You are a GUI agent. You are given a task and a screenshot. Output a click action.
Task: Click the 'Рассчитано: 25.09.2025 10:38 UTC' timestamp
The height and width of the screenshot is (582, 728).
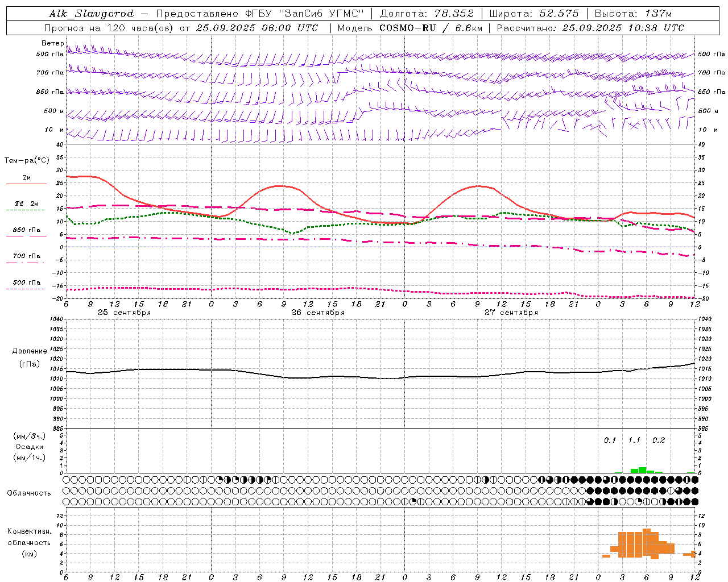[x=590, y=28]
